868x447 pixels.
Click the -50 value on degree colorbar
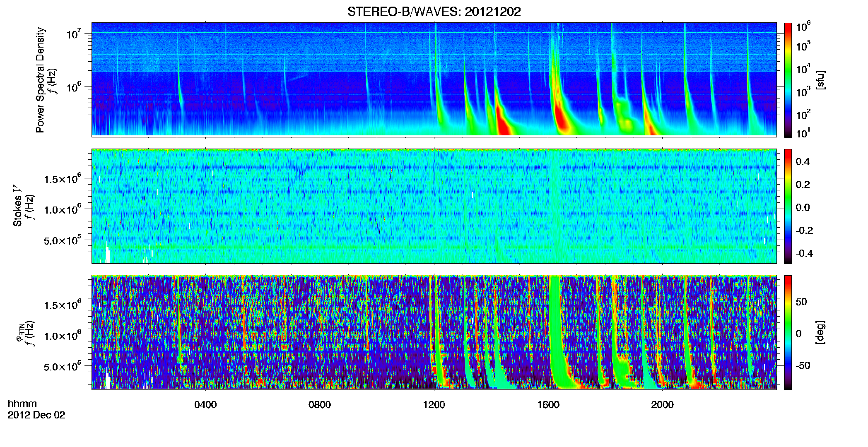coord(803,365)
